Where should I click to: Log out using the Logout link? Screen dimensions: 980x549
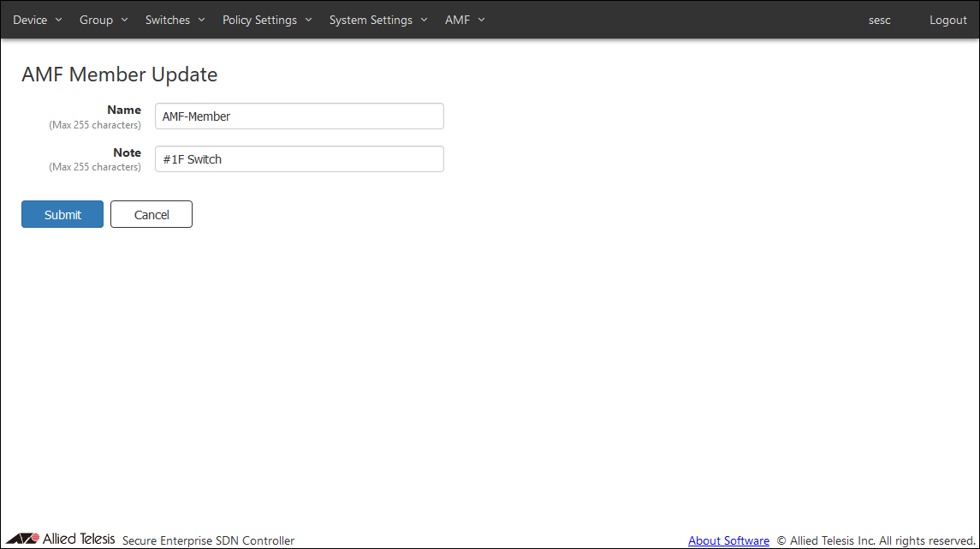947,20
